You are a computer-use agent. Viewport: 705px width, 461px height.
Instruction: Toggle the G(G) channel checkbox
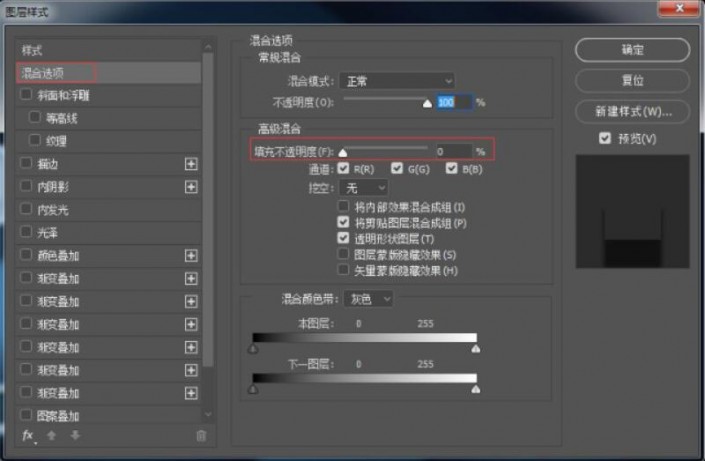point(397,168)
